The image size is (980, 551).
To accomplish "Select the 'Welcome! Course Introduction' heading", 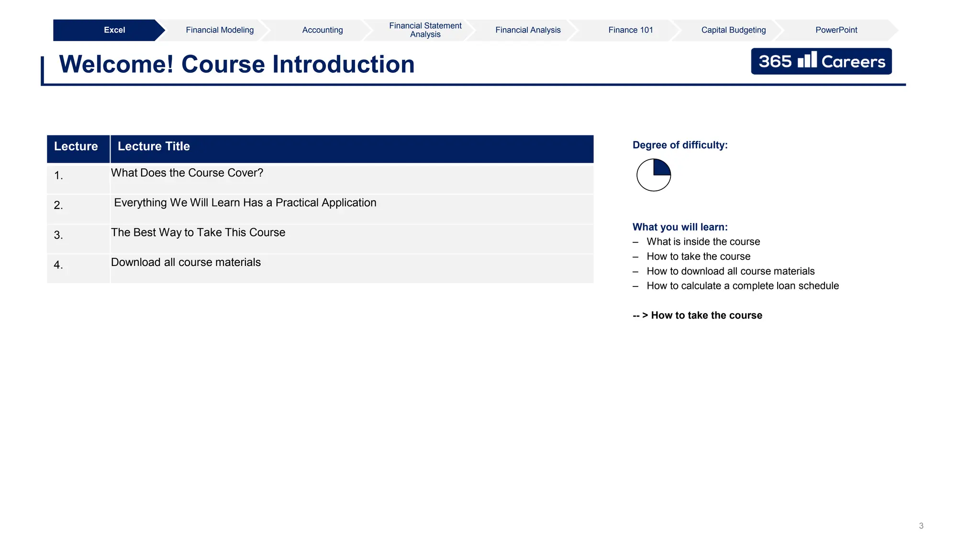I will click(x=237, y=64).
